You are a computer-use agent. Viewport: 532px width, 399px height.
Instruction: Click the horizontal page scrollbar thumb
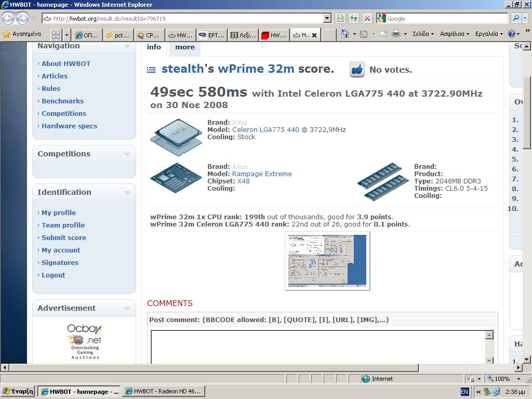214,367
